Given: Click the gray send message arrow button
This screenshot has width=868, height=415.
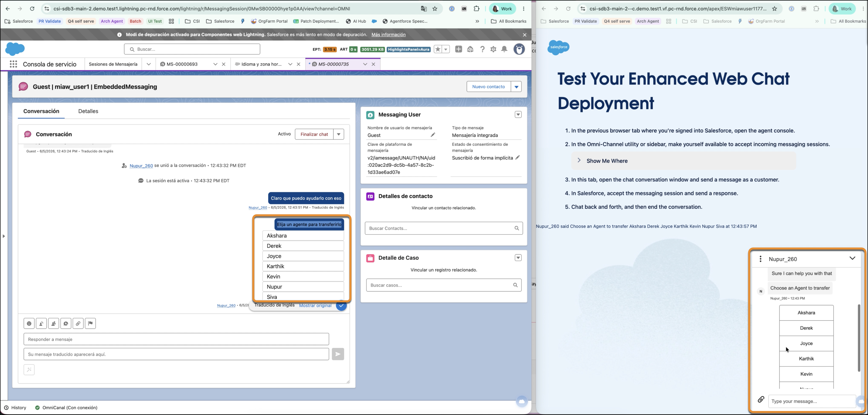Looking at the screenshot, I should pyautogui.click(x=338, y=354).
